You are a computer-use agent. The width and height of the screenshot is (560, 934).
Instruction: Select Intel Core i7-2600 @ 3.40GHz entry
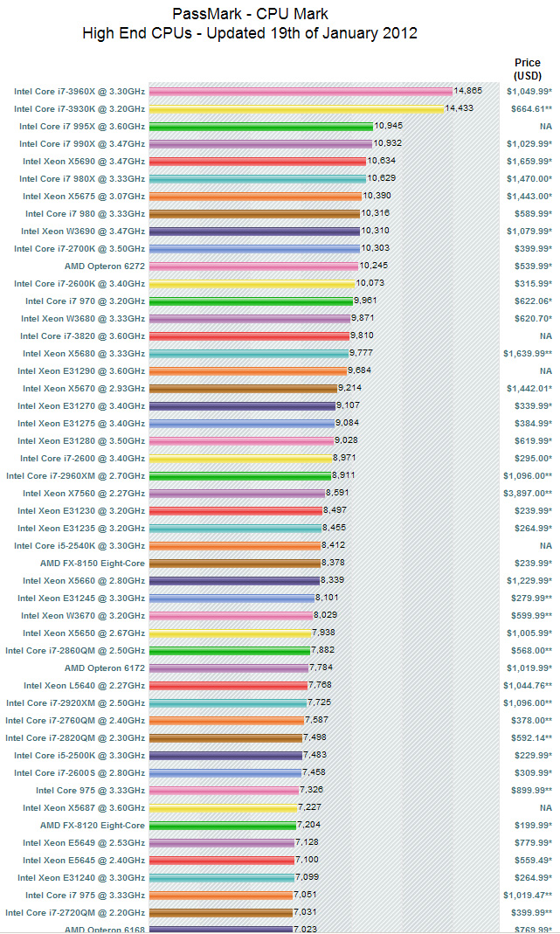(82, 459)
